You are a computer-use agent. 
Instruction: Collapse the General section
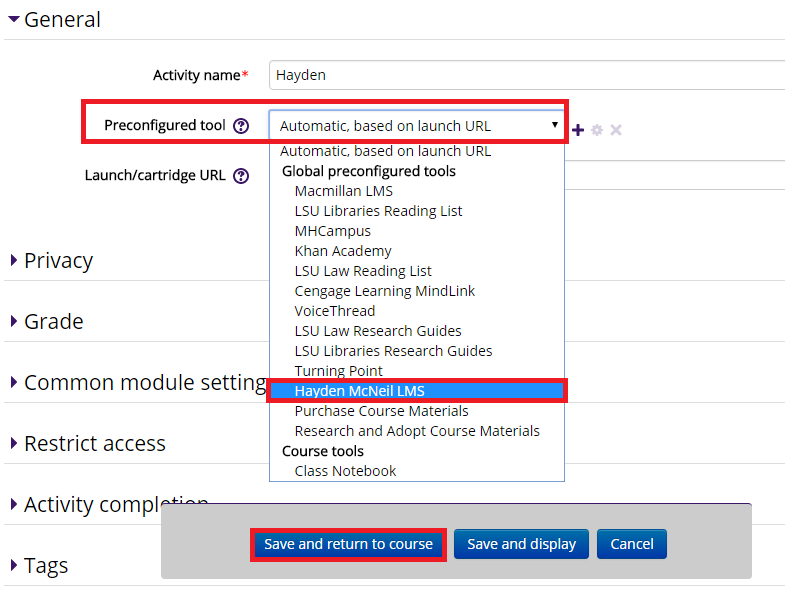pyautogui.click(x=55, y=20)
